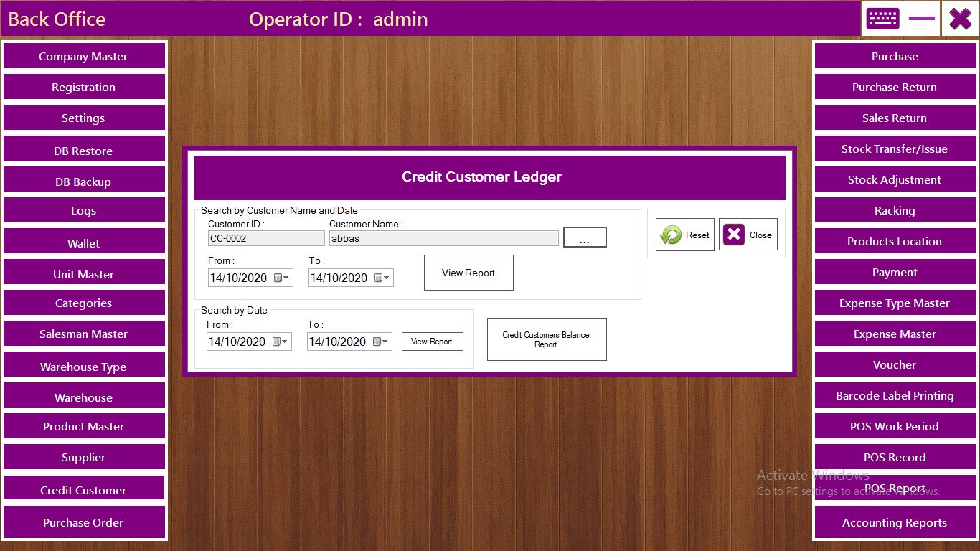Open Product Master

click(x=84, y=426)
